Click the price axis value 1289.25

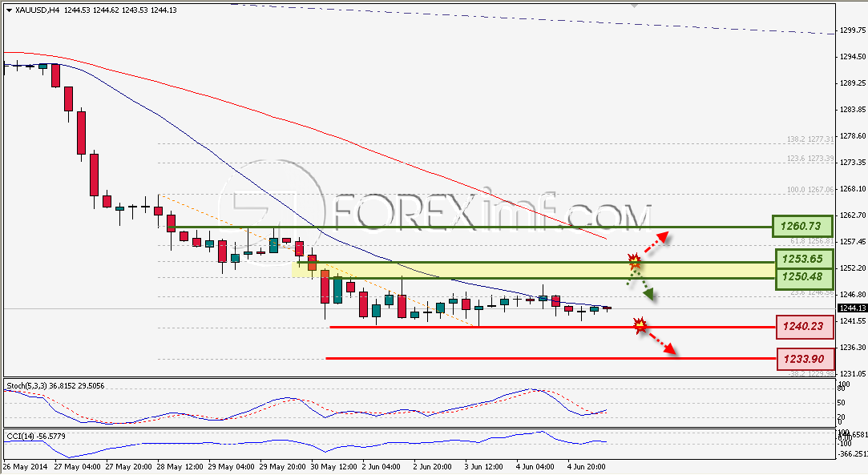coord(853,83)
